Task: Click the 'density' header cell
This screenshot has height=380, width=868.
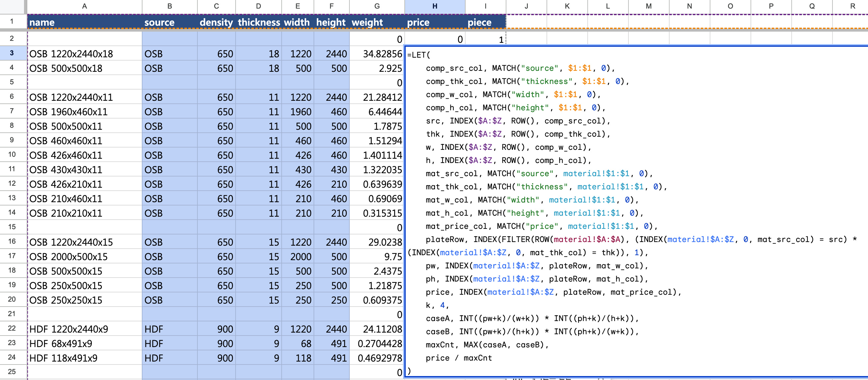Action: click(216, 22)
